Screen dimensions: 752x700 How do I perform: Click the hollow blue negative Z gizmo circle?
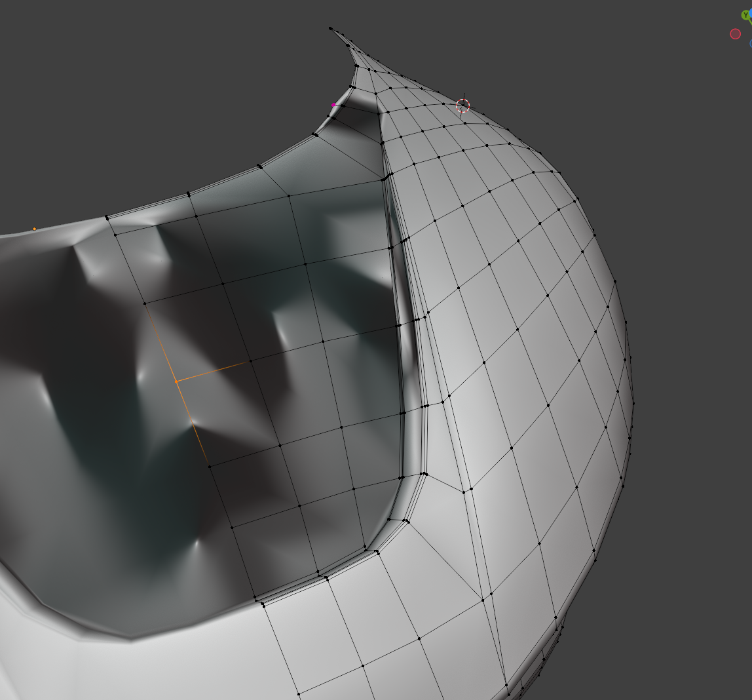click(x=750, y=43)
